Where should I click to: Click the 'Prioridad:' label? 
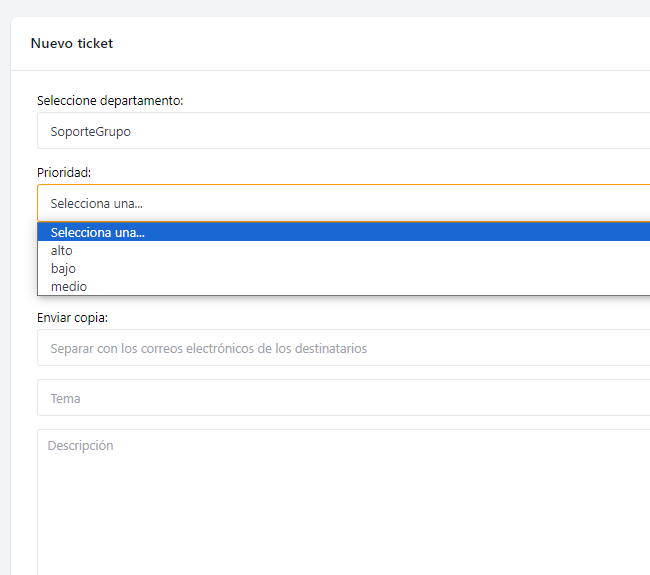click(64, 172)
